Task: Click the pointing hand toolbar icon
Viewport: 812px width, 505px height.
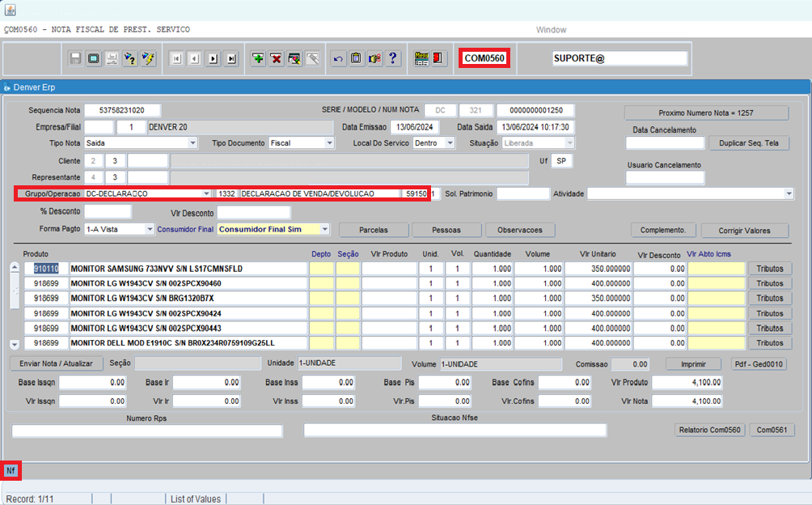Action: pos(374,58)
